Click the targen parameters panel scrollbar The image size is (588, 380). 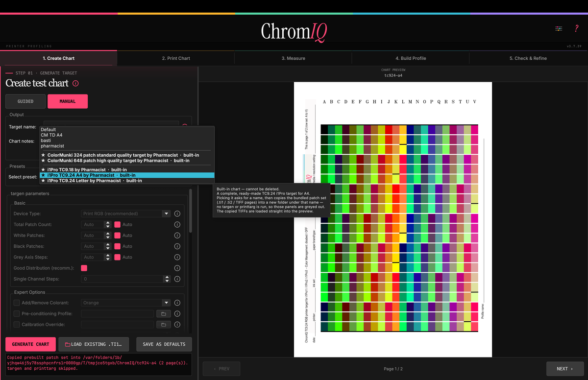[x=191, y=210]
